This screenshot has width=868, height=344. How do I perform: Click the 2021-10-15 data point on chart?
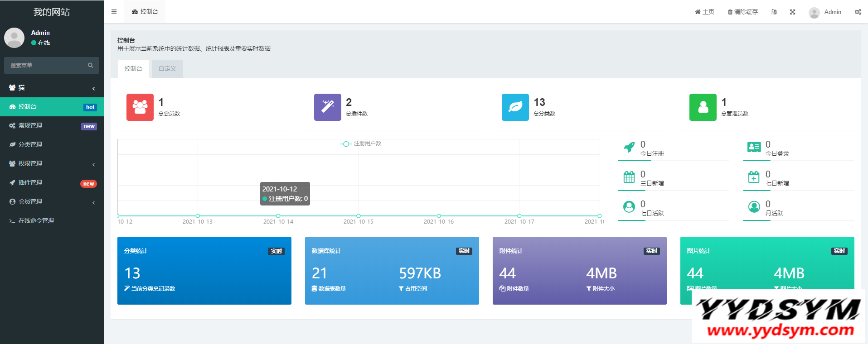click(359, 216)
